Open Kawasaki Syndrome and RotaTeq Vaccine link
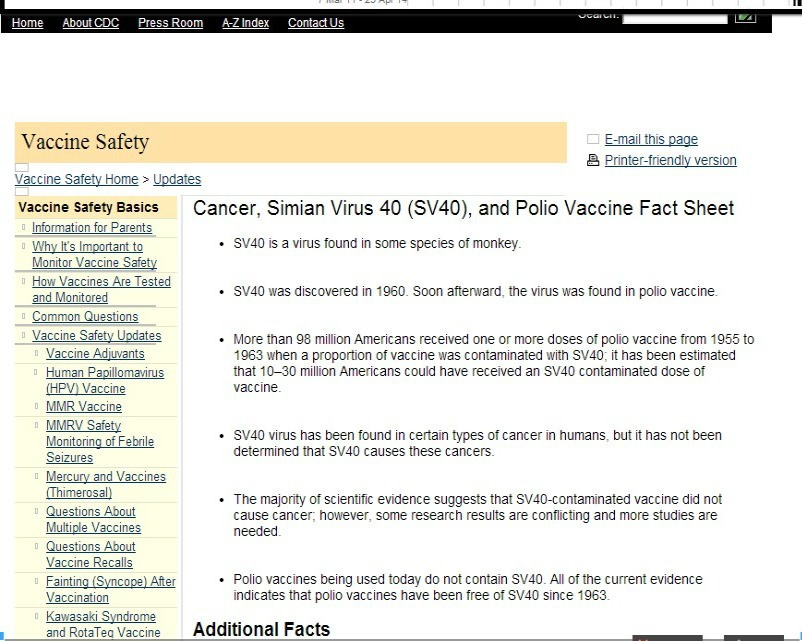The height and width of the screenshot is (641, 802). point(103,624)
